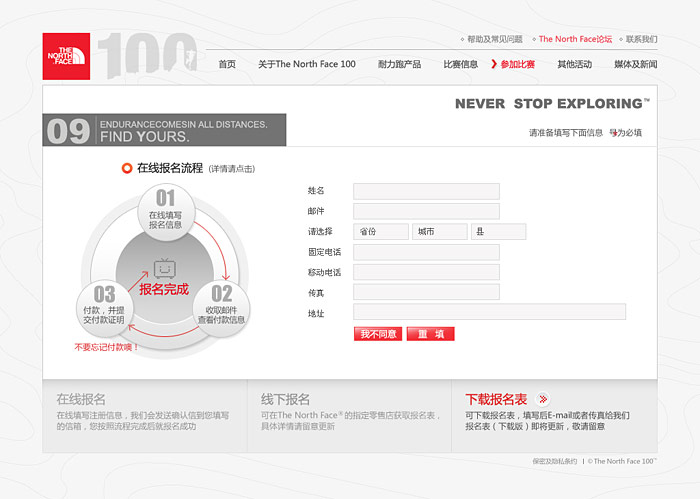700x499 pixels.
Task: Focus the 固定电话 input field
Action: pyautogui.click(x=426, y=252)
